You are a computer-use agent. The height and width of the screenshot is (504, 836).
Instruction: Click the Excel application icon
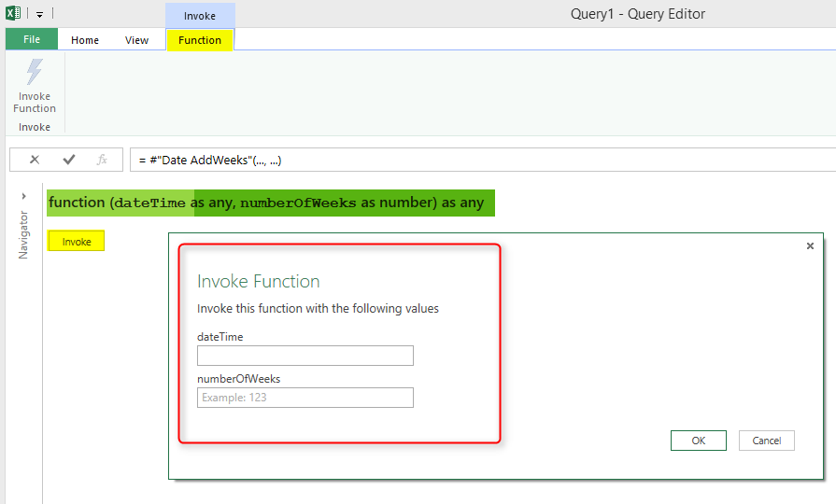click(13, 14)
